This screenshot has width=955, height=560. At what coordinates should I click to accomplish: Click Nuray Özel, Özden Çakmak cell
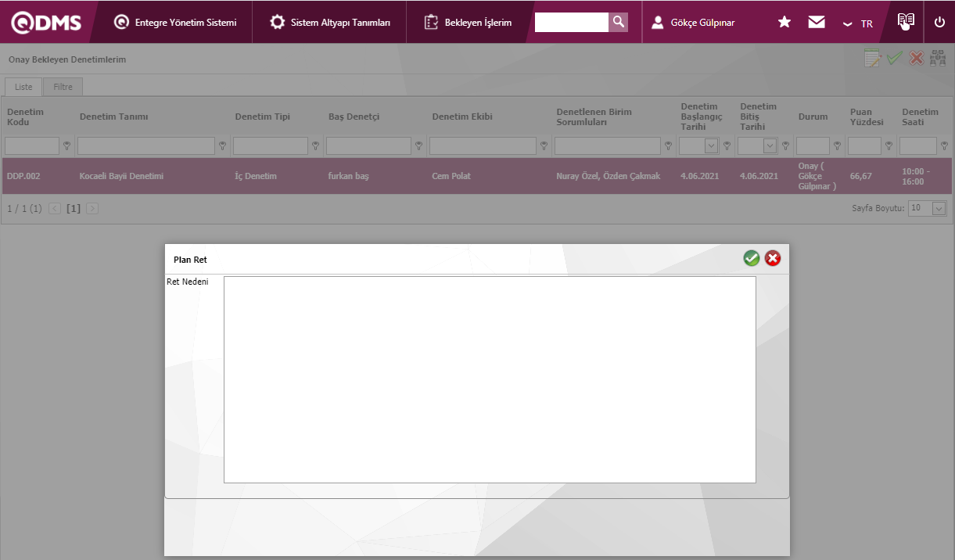pyautogui.click(x=608, y=176)
